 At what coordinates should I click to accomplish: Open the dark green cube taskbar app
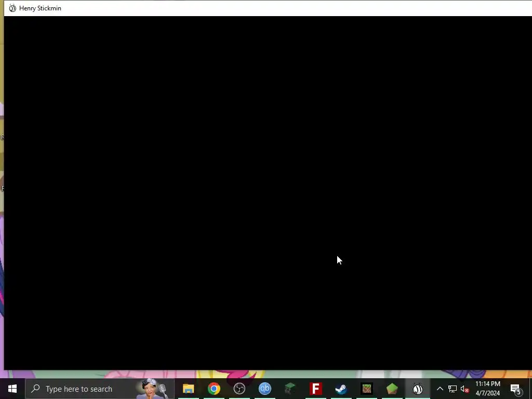[290, 389]
